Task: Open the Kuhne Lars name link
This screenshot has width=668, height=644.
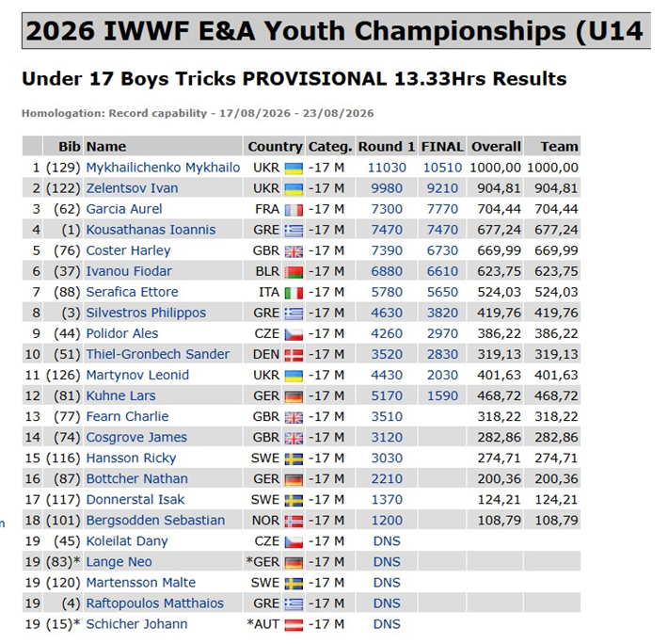Action: [x=121, y=396]
